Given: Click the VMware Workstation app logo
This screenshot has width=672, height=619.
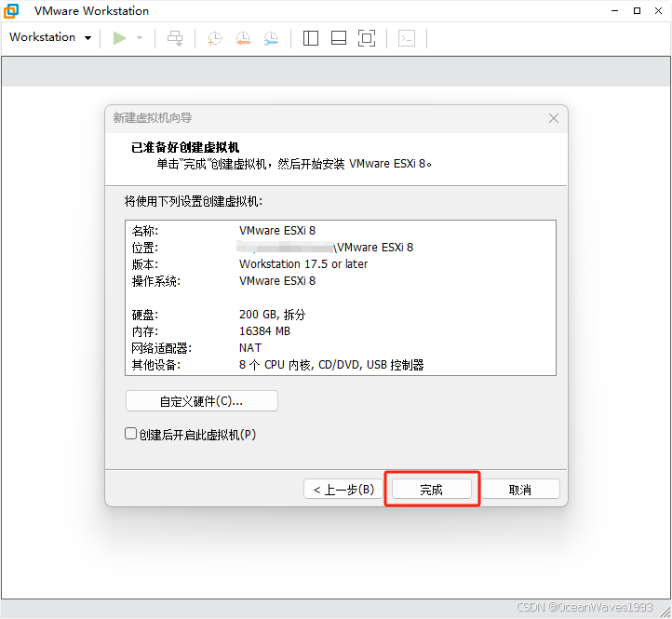Looking at the screenshot, I should tap(11, 11).
